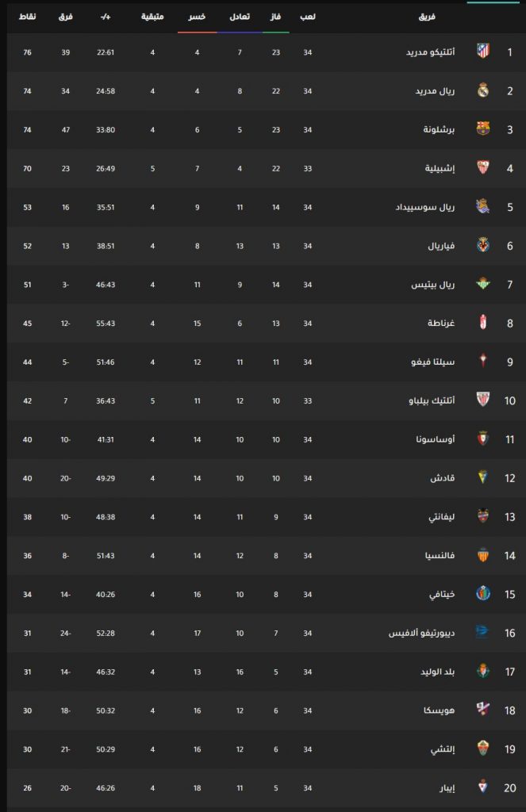
Task: Click the Atlético Madrid club crest
Action: [483, 51]
